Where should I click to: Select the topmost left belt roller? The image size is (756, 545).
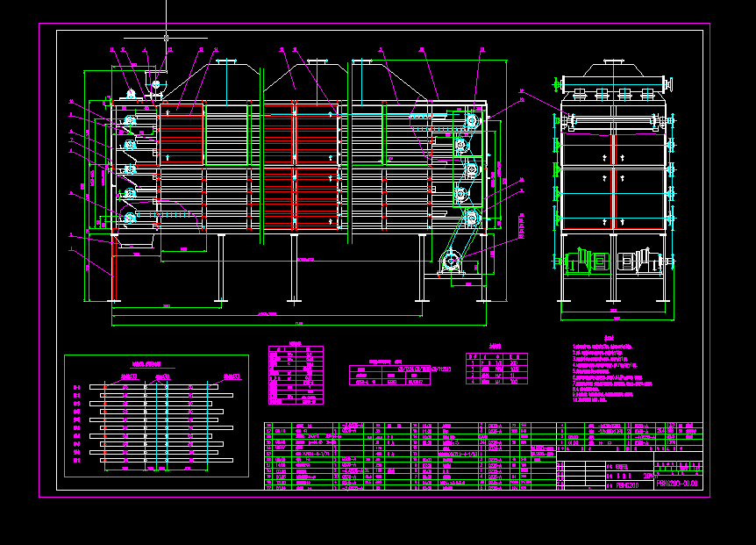(129, 120)
